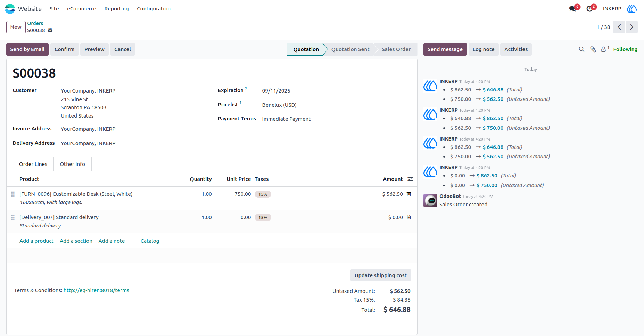Create a New order
Screen dimensions: 644x336
[x=16, y=27]
